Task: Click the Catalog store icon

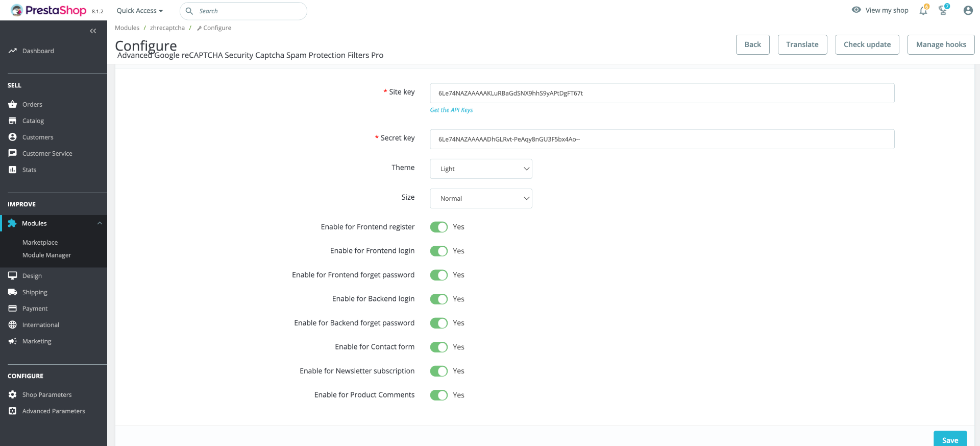Action: (x=13, y=121)
